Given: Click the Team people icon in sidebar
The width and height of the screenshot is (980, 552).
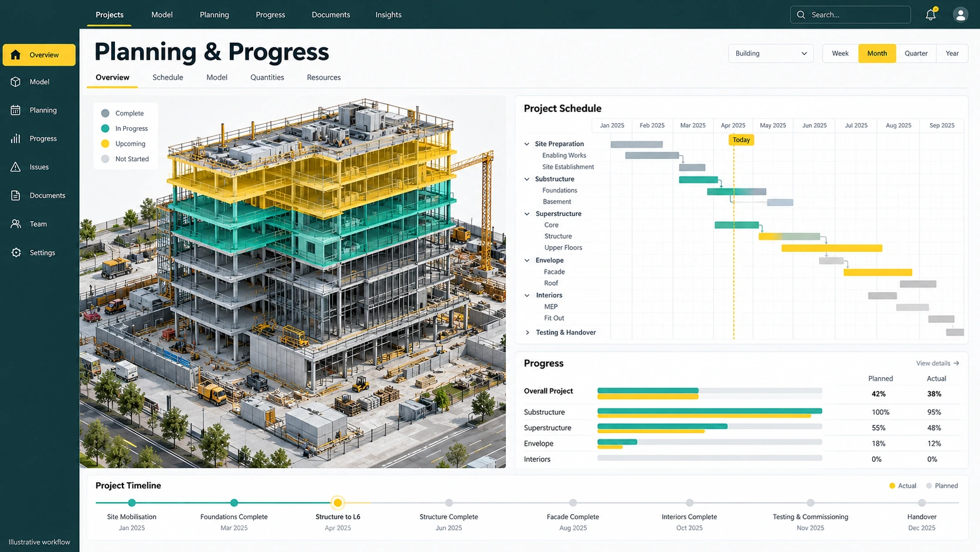Looking at the screenshot, I should 16,223.
